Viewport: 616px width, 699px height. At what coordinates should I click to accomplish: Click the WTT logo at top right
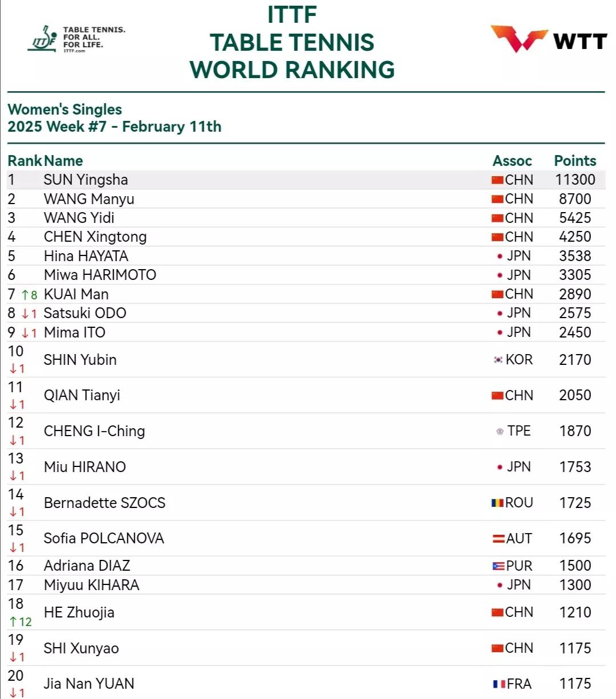pyautogui.click(x=549, y=39)
